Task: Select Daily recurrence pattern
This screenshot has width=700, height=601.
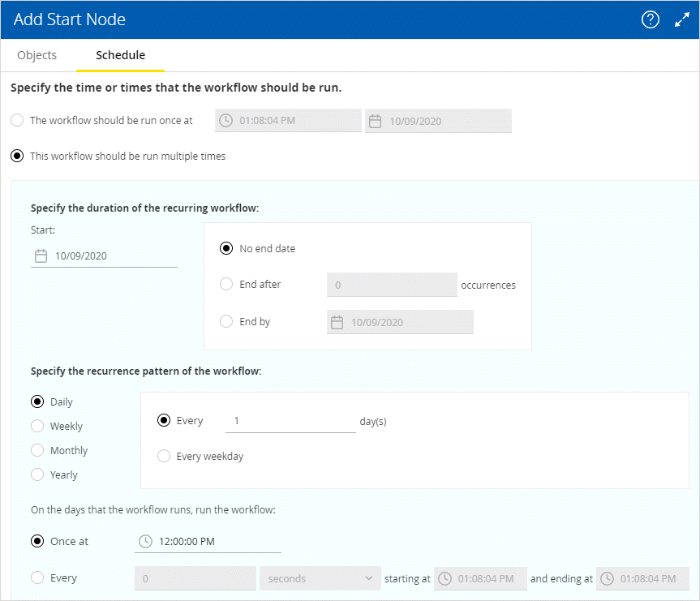Action: 37,401
